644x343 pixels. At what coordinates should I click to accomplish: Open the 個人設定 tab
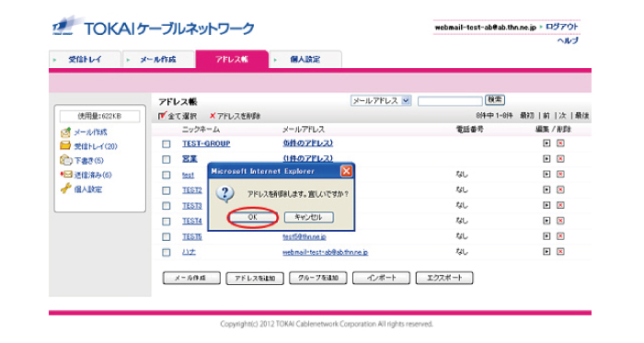[x=305, y=59]
